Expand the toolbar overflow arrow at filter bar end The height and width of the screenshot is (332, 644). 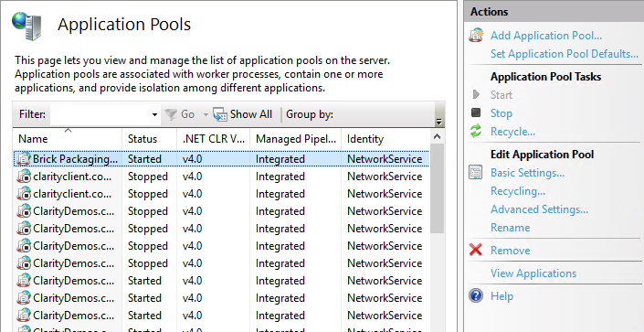point(438,122)
